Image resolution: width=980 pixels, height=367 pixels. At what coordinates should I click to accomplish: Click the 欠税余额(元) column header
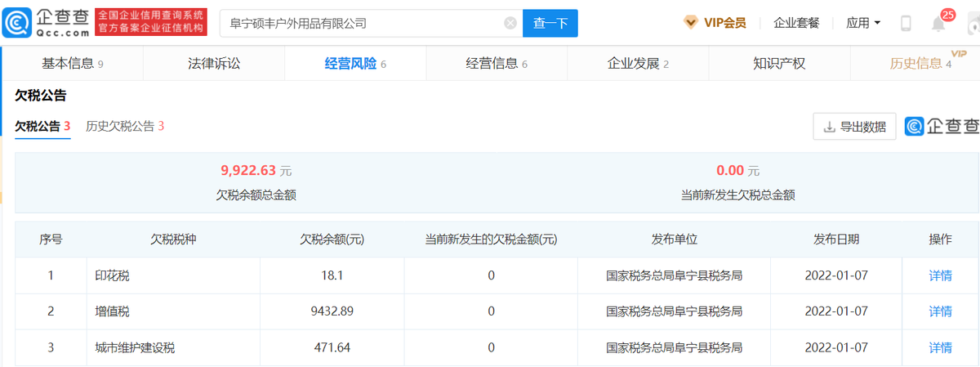point(332,239)
